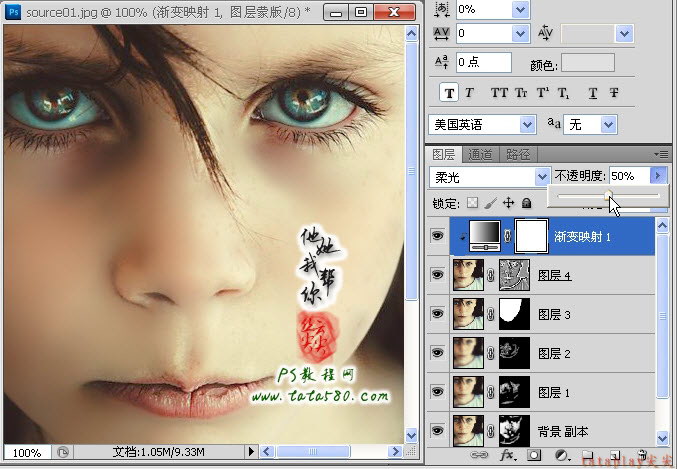677x469 pixels.
Task: Open the kerning dropdown arrow
Action: [624, 33]
